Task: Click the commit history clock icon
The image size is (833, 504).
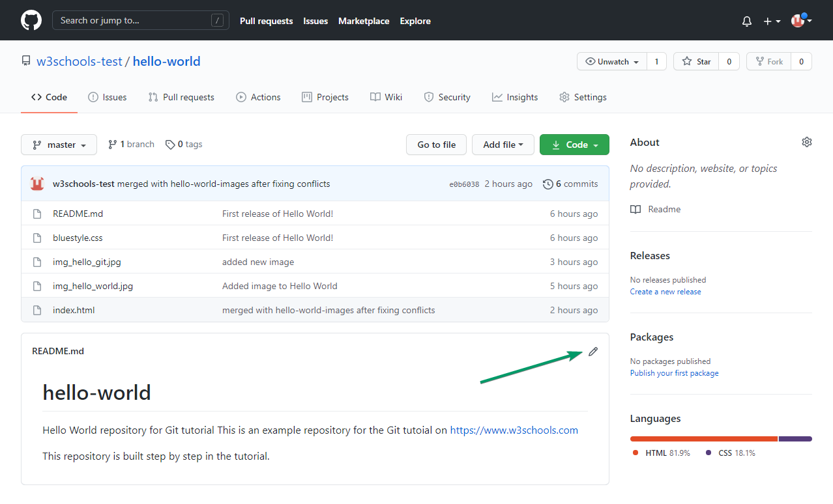Action: pos(548,184)
